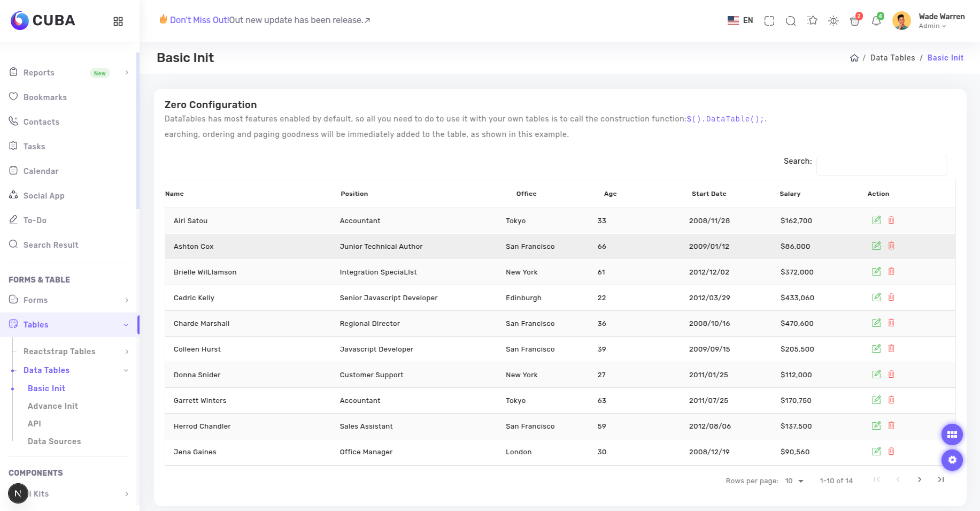Enter fullscreen mode via header icon

pyautogui.click(x=769, y=21)
